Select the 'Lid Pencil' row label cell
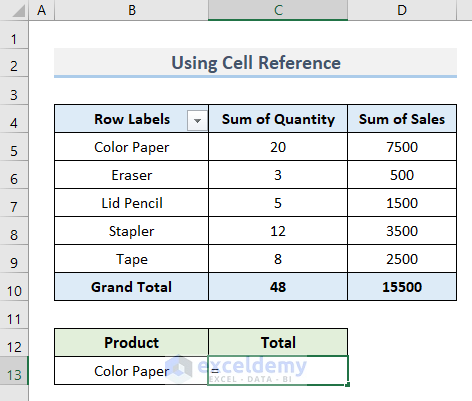The width and height of the screenshot is (472, 401). [x=132, y=203]
